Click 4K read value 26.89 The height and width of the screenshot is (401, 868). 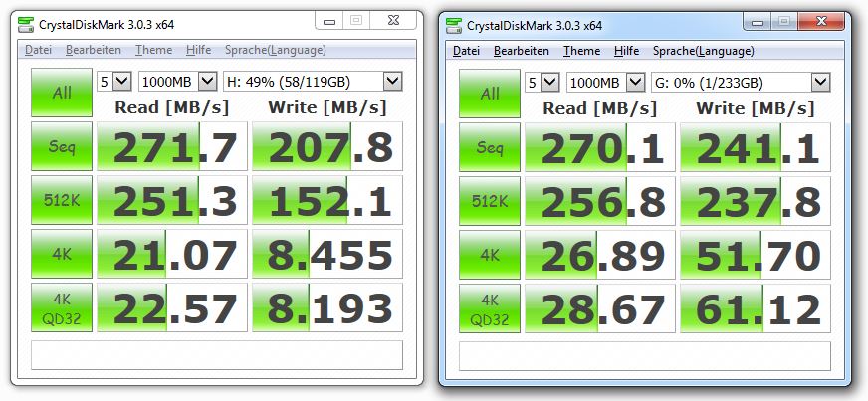point(600,255)
